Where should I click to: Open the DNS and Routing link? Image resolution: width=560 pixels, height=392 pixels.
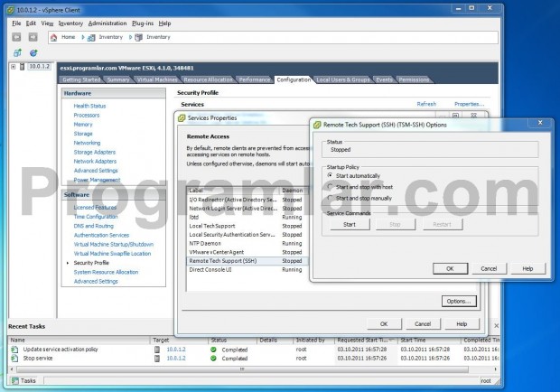point(94,226)
